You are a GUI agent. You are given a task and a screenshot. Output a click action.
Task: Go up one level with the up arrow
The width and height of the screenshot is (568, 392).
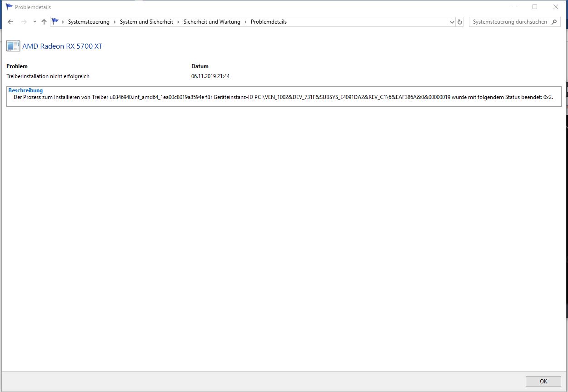pyautogui.click(x=44, y=22)
